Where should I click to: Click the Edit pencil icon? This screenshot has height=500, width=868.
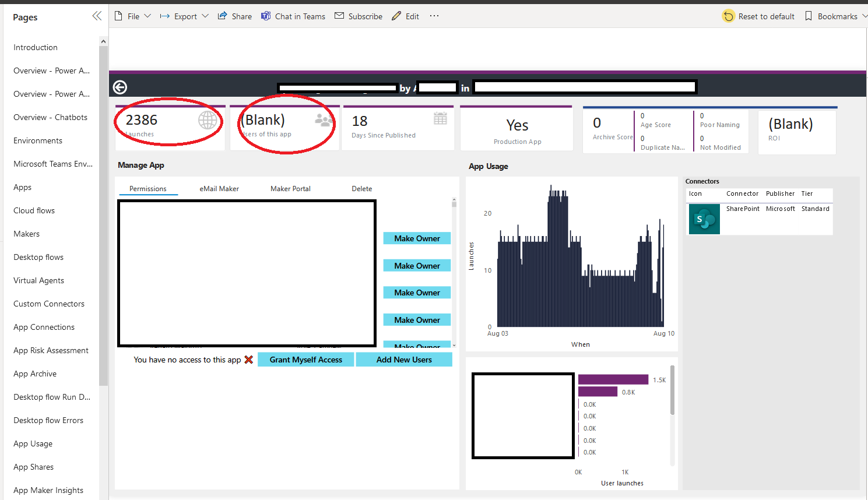[x=395, y=16]
